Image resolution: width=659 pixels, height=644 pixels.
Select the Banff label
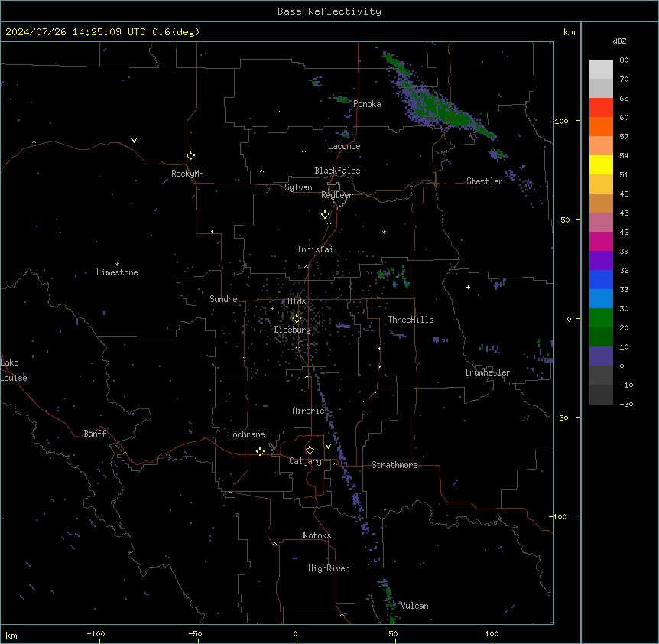95,434
